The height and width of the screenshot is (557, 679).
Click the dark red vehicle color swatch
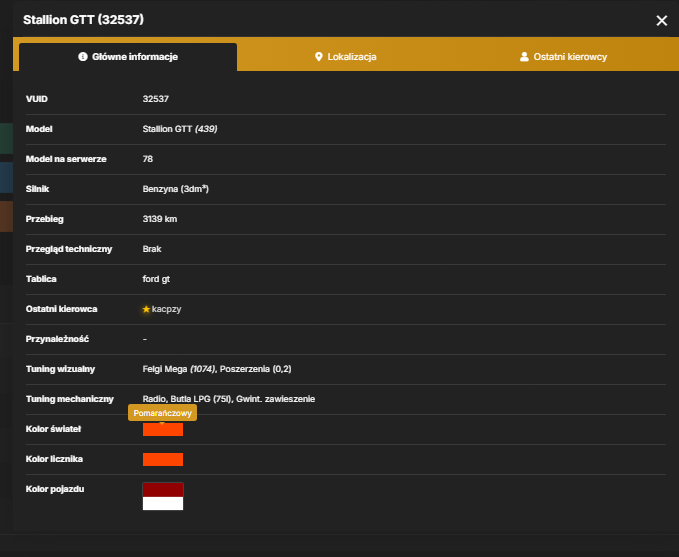coord(163,490)
